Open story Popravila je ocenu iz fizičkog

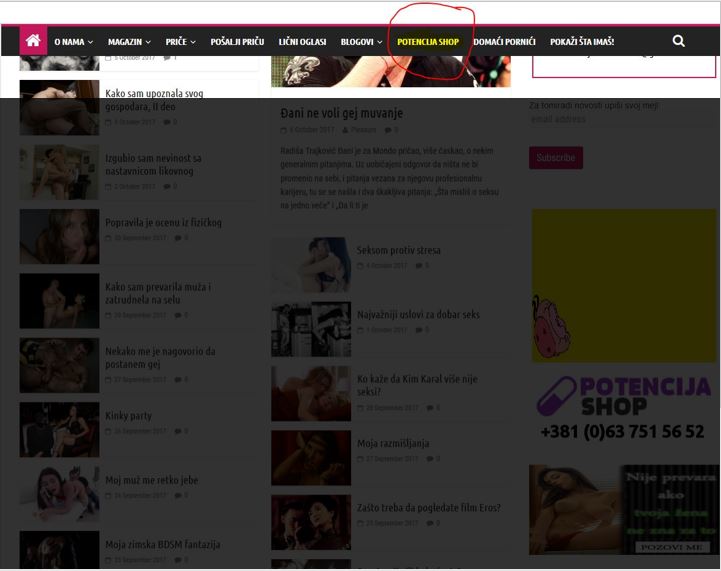(163, 223)
